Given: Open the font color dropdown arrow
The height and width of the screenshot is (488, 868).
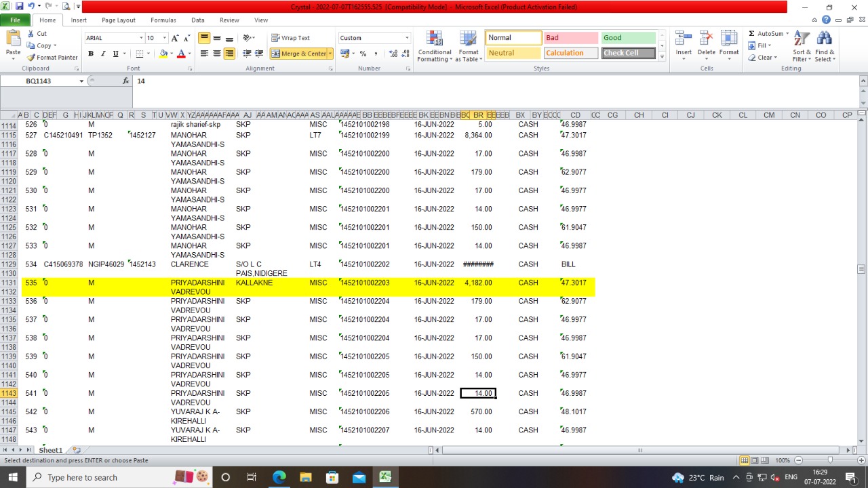Looking at the screenshot, I should (x=189, y=54).
